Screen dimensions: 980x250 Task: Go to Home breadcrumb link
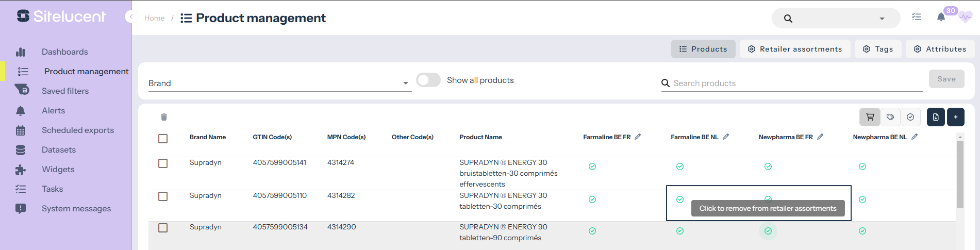154,18
